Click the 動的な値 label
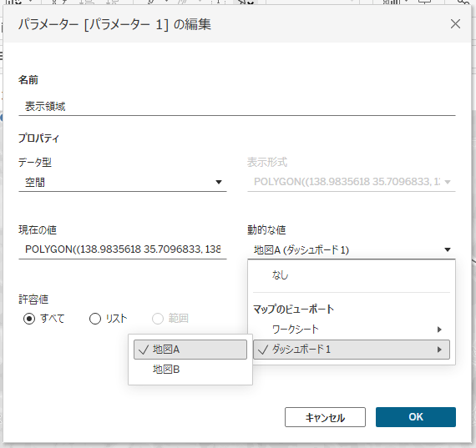The image size is (476, 448). [266, 230]
